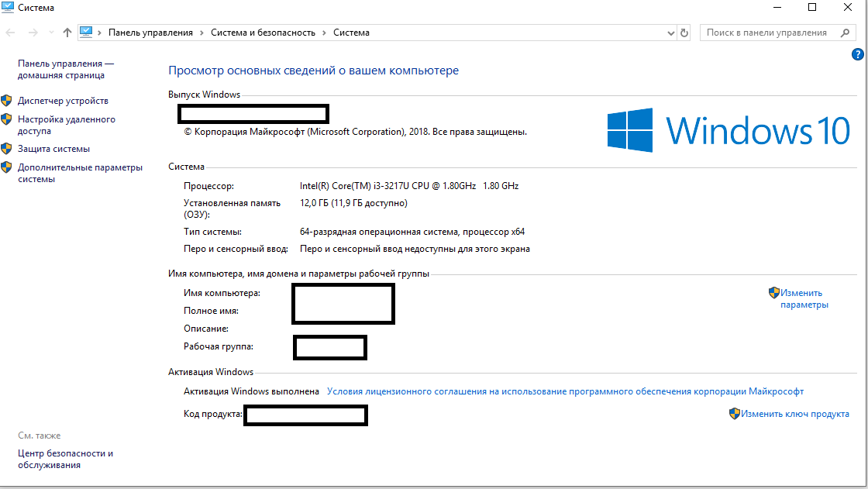Refresh the control panel page
Image resolution: width=868 pixels, height=489 pixels.
684,33
